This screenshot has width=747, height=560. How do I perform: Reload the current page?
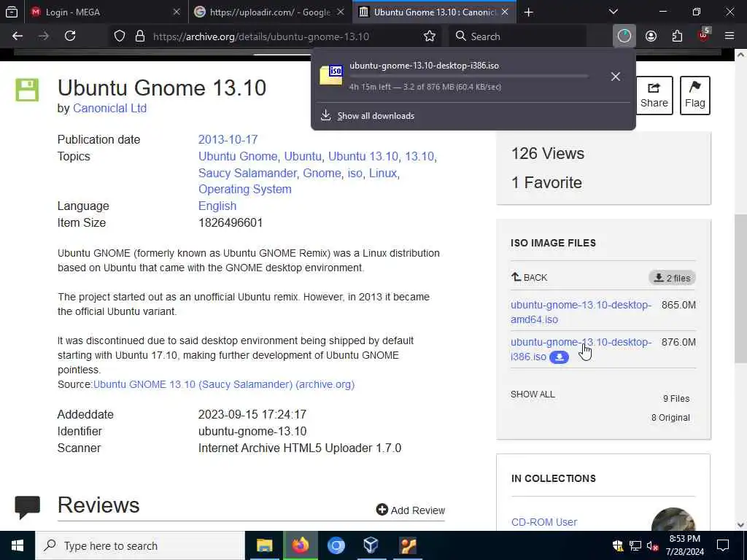pos(70,36)
